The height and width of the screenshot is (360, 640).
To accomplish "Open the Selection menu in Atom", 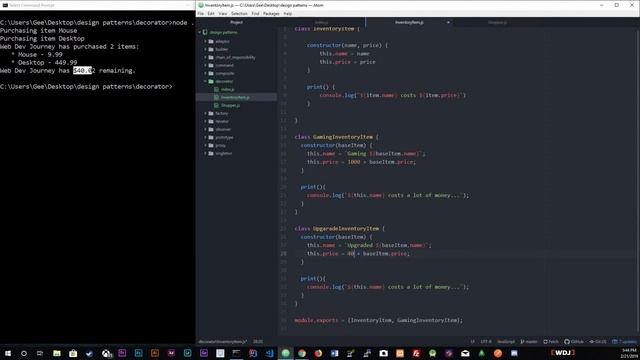I will coord(239,13).
